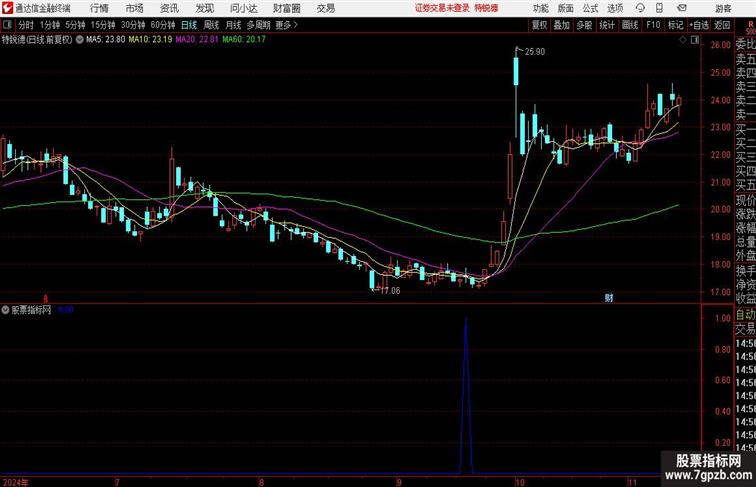Viewport: 756px width, 487px height.
Task: Open the 财富圈 menu
Action: coord(286,8)
